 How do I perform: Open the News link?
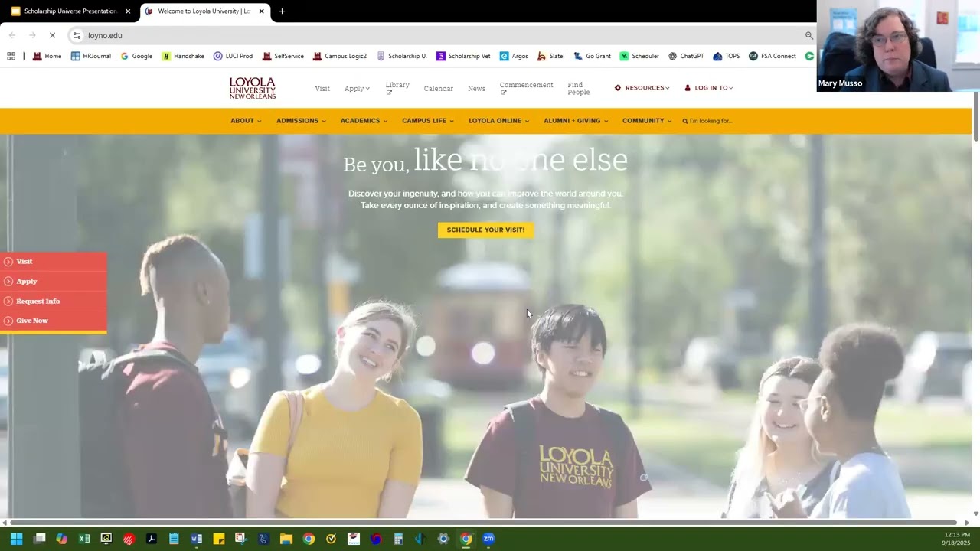pos(476,89)
